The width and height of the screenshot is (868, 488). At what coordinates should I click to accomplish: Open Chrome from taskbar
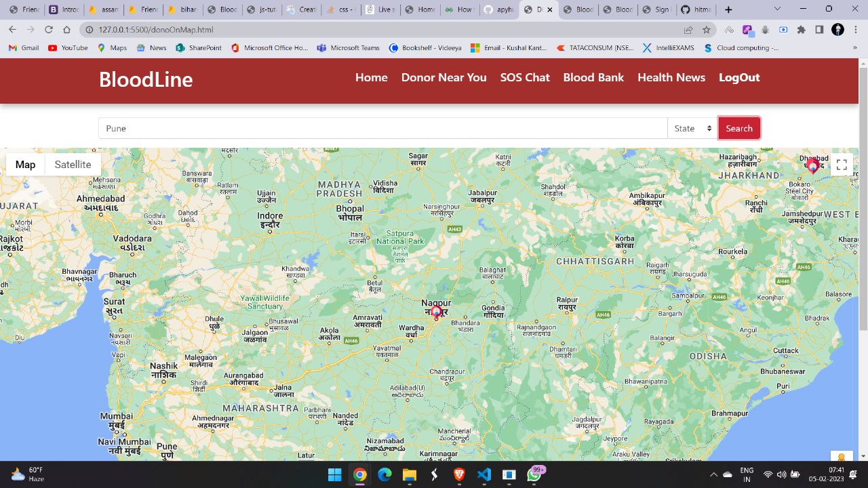click(x=360, y=474)
